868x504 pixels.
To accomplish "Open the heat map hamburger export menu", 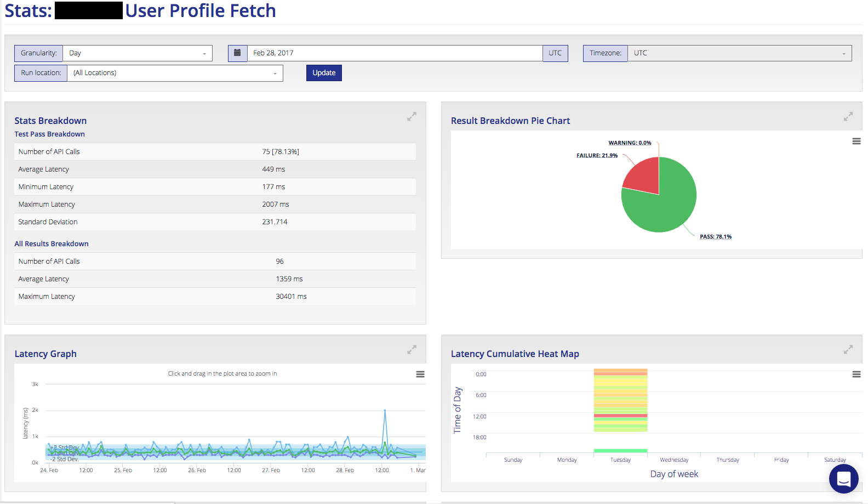I will point(856,375).
